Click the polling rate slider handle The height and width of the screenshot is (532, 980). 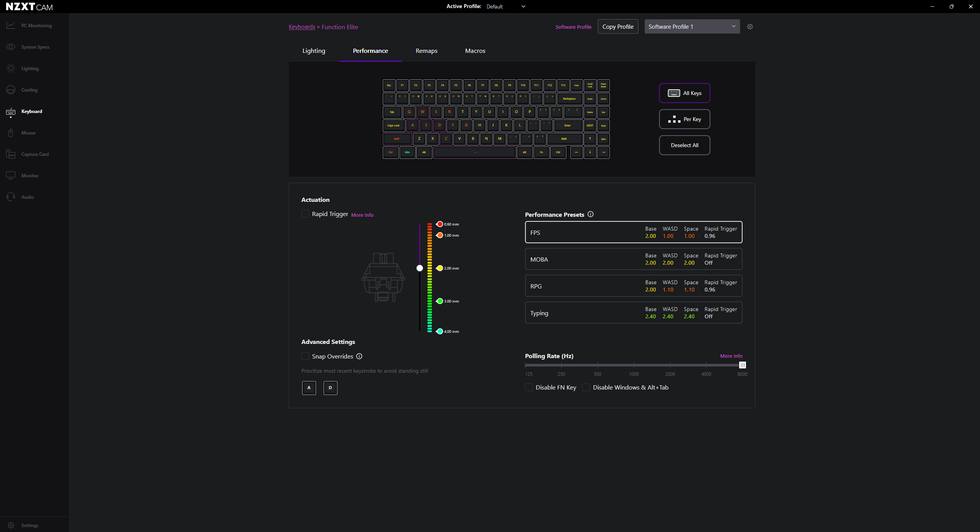[742, 365]
